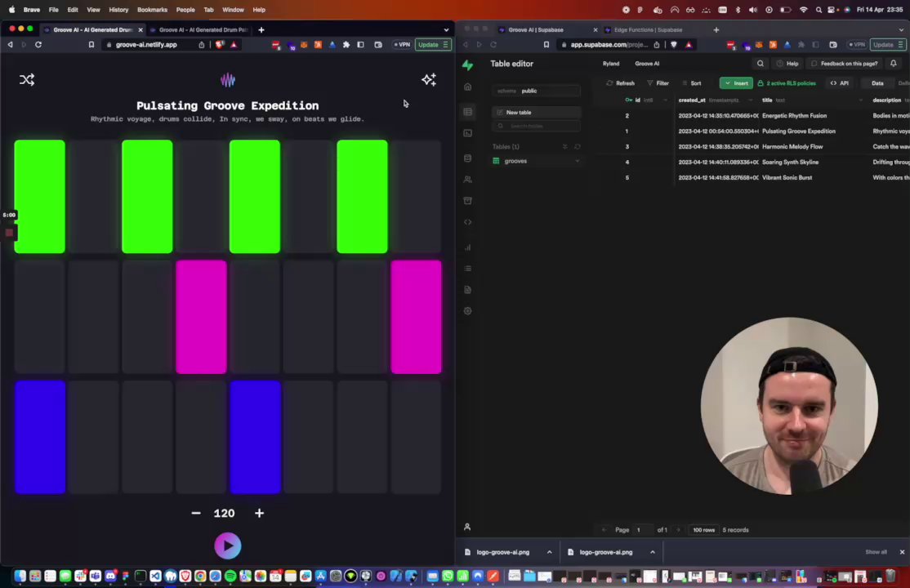Viewport: 910px width, 588px height.
Task: Open account profile icon at sidebar bottom
Action: [467, 527]
